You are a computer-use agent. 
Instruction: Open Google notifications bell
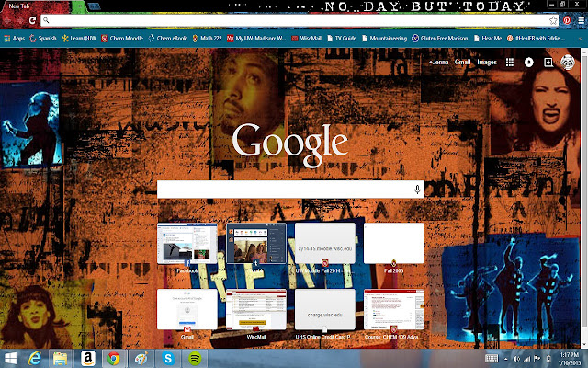[529, 62]
